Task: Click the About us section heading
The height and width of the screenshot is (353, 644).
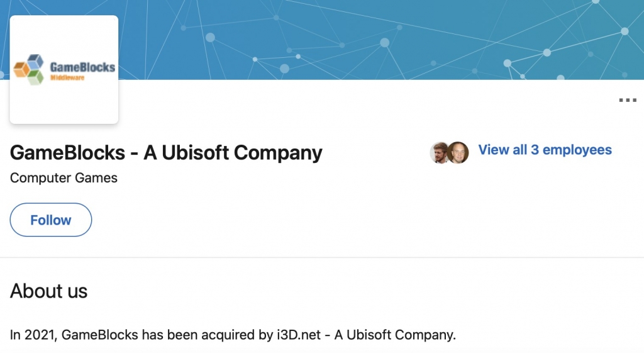Action: 48,291
